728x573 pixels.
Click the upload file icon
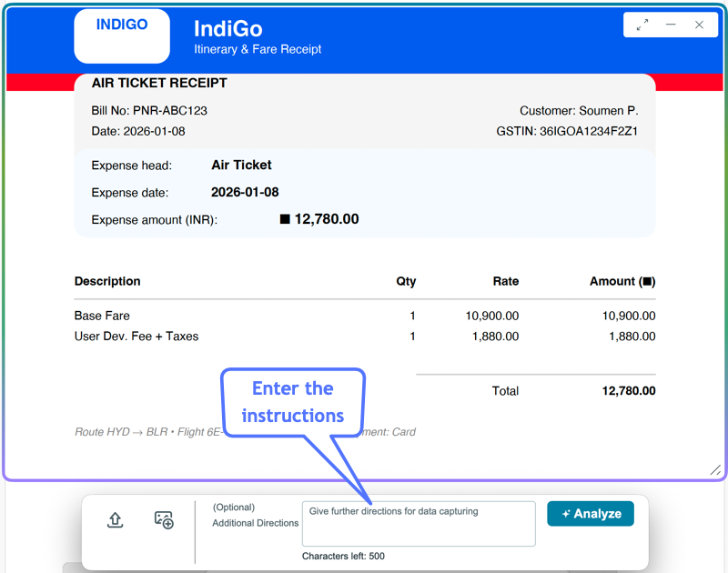tap(116, 519)
